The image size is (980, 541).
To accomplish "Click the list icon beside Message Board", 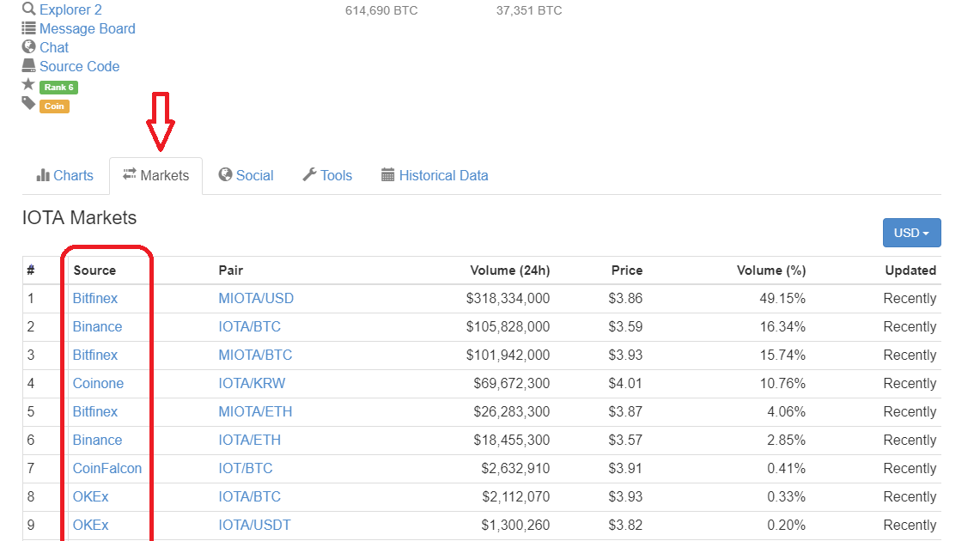I will pyautogui.click(x=29, y=28).
